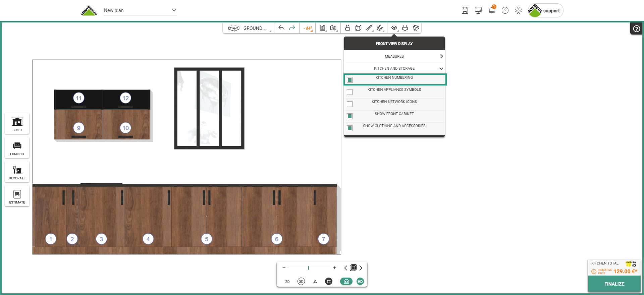
Task: Click the 129.00 € kitchen total price
Action: (x=625, y=271)
